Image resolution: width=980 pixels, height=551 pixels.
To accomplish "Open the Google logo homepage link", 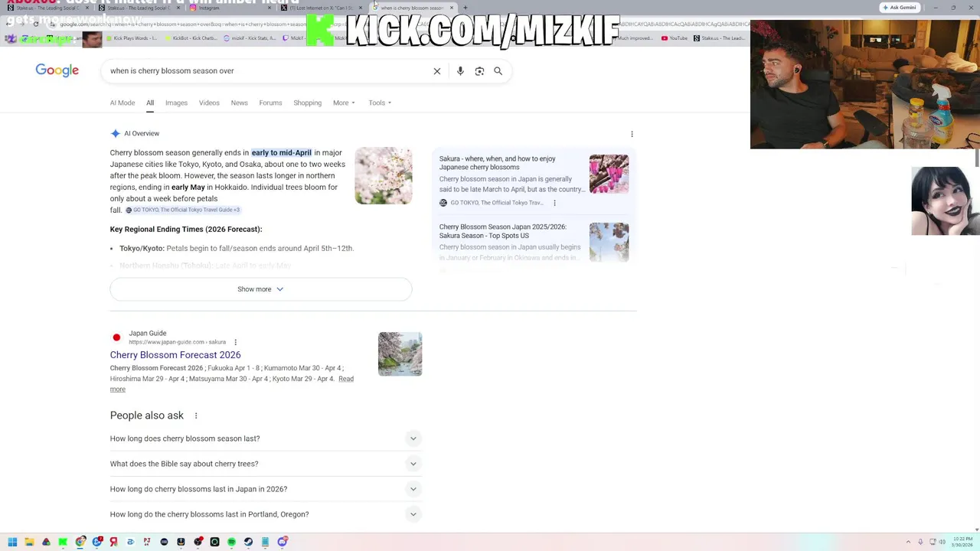I will tap(57, 70).
